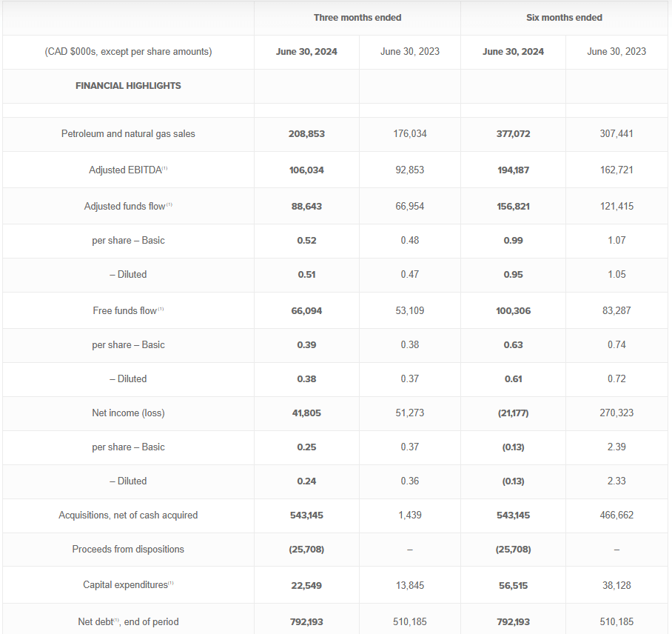Click the Capital expenditures footnote marker
The height and width of the screenshot is (634, 672).
tap(171, 584)
